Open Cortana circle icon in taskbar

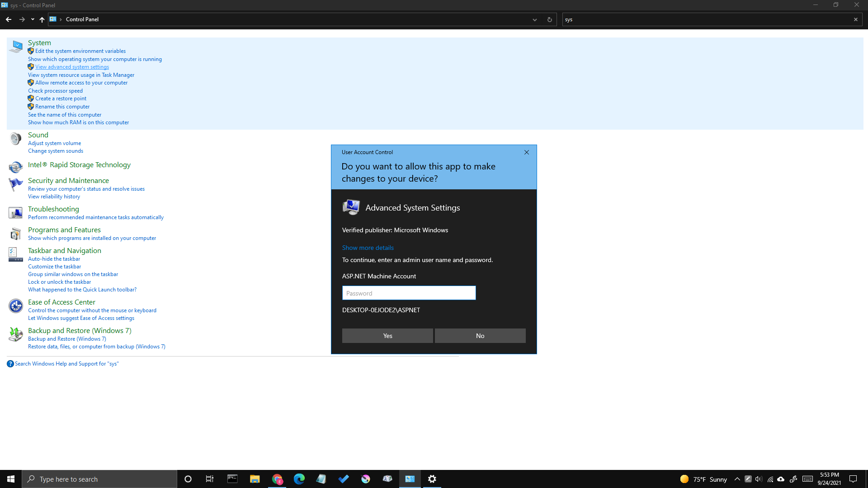pyautogui.click(x=188, y=479)
